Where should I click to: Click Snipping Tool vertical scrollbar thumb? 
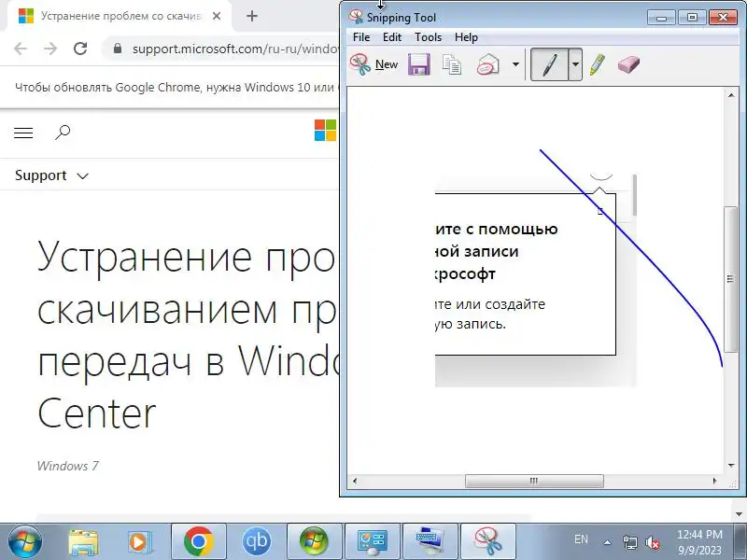(731, 279)
